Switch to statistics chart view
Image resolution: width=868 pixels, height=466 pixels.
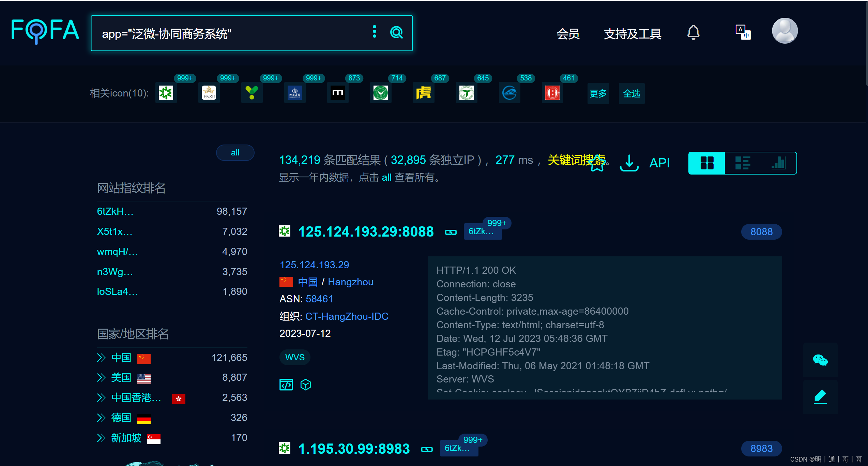click(779, 163)
